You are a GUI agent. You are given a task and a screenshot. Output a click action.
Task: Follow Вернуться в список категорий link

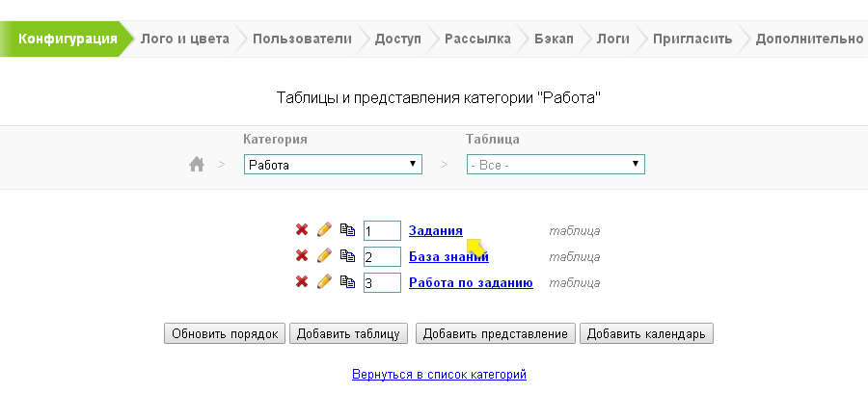(x=440, y=374)
